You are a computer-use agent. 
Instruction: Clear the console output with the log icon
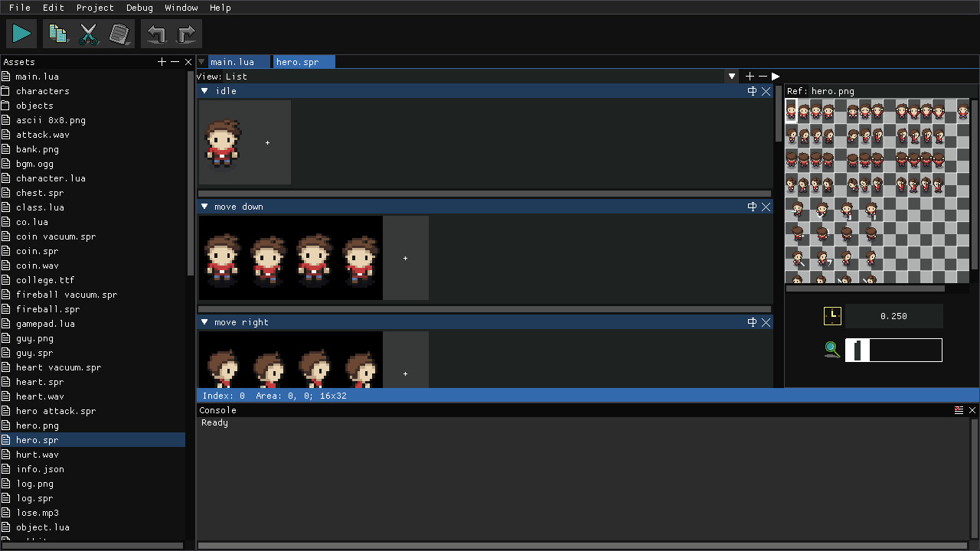(959, 409)
